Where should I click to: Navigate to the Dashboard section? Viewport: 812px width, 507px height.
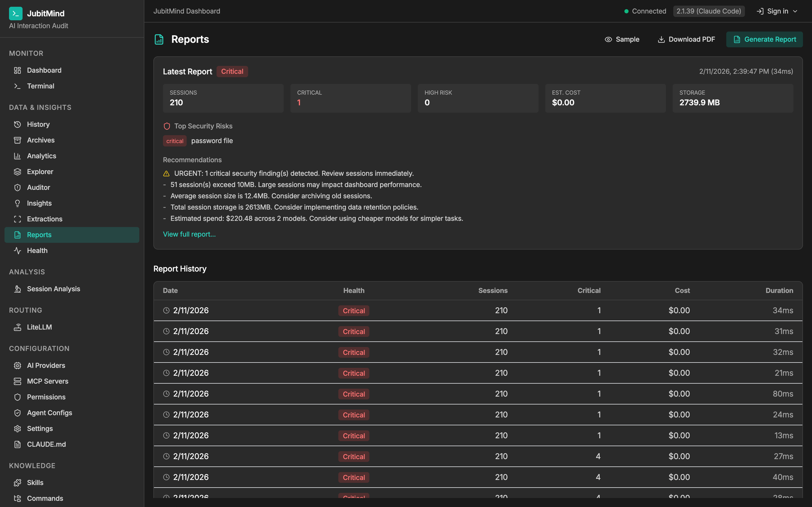[x=44, y=70]
